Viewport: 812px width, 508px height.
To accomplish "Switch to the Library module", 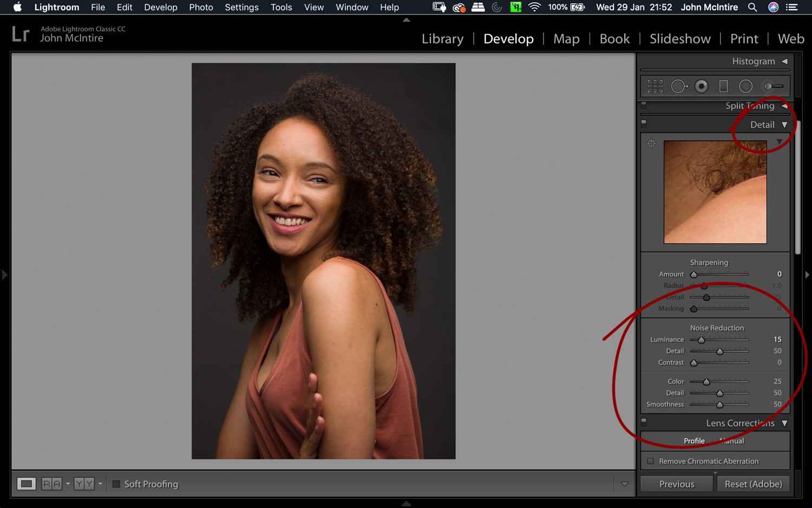I will [x=442, y=38].
